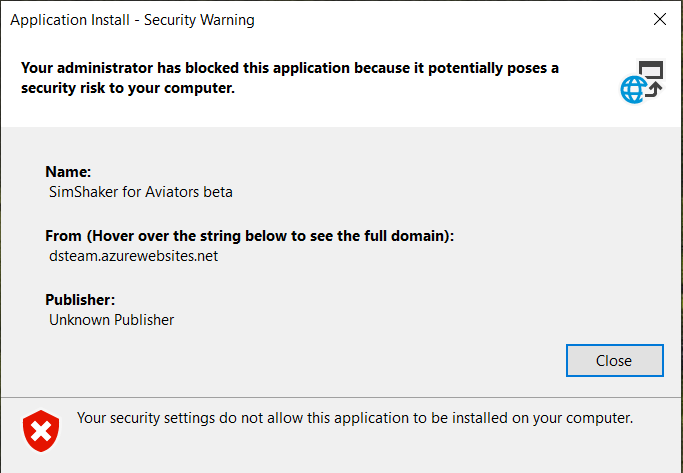Screen dimensions: 683x473
Task: Click the upward arrow in the install icon
Action: click(x=654, y=90)
